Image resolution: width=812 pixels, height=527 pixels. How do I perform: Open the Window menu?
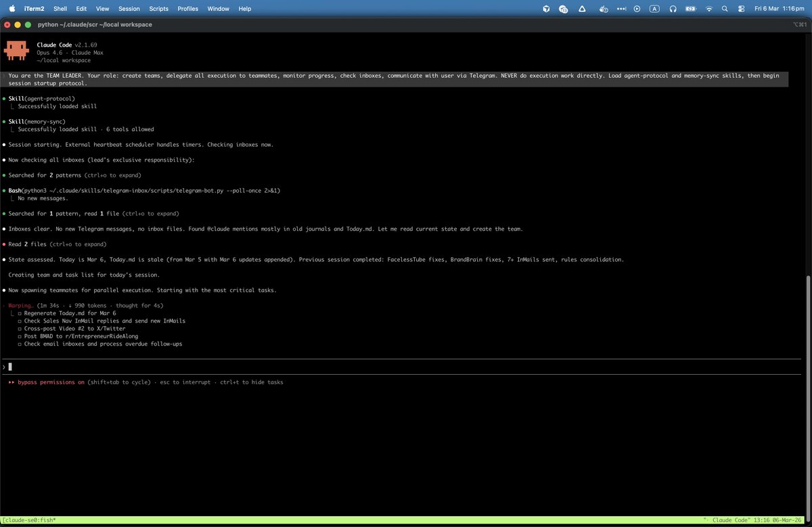(218, 9)
